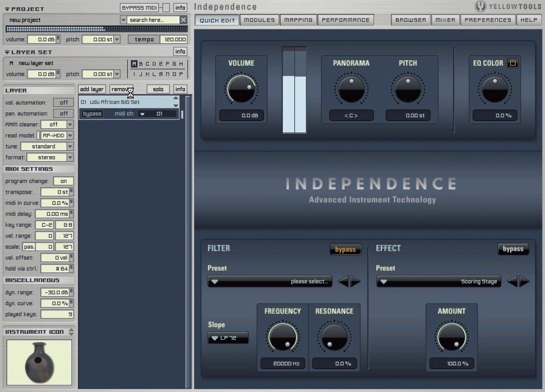The height and width of the screenshot is (392, 545).
Task: Select layer set B
Action: tap(141, 64)
